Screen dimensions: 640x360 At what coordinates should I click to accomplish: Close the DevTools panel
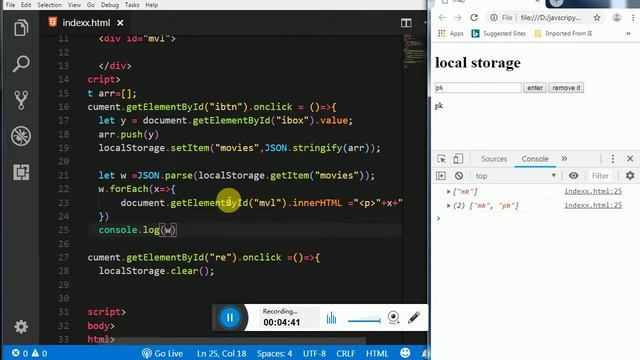click(x=630, y=159)
